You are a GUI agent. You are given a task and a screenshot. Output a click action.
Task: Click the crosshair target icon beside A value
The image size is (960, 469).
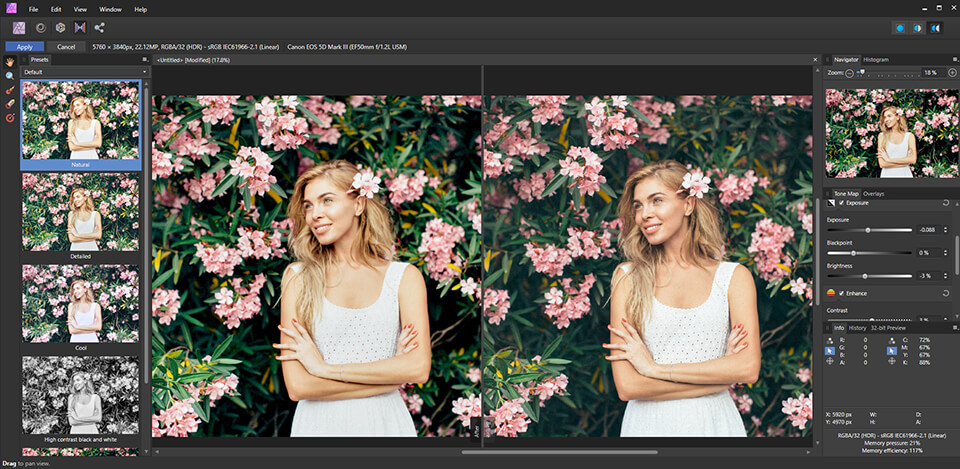[830, 362]
